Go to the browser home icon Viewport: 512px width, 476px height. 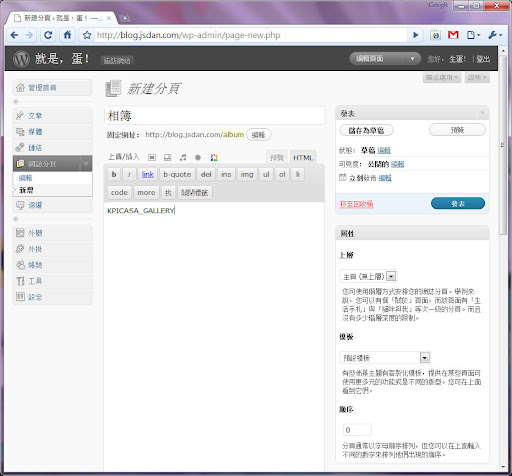[x=68, y=35]
